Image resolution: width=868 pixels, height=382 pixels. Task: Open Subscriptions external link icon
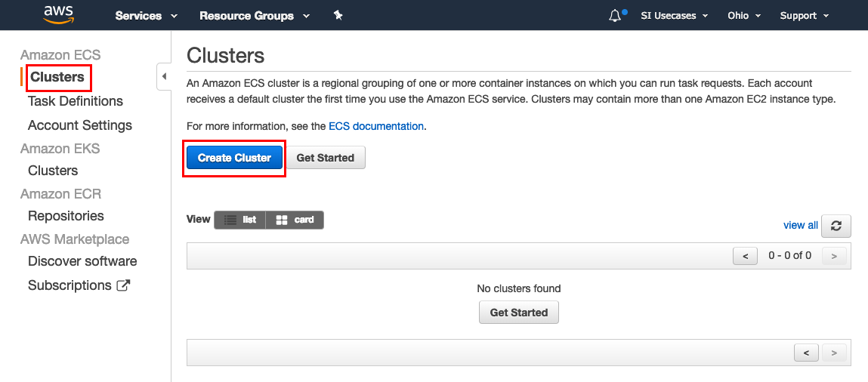click(123, 285)
